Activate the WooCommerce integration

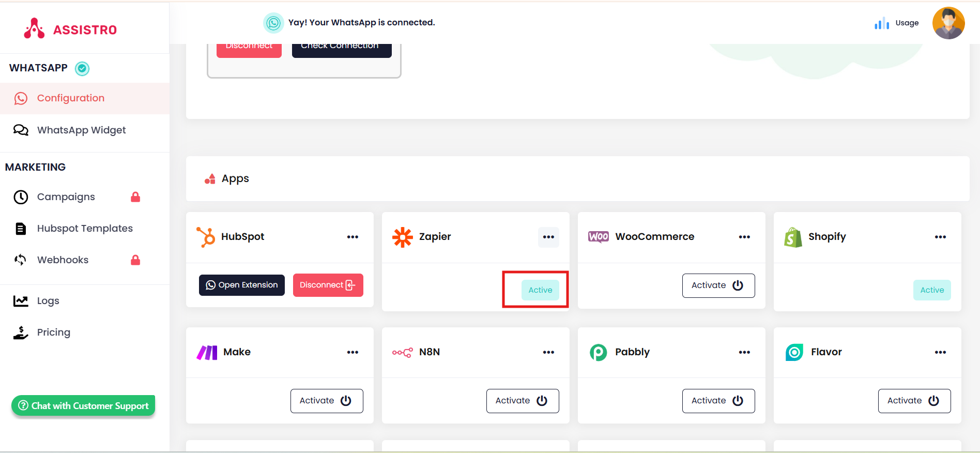click(x=718, y=285)
